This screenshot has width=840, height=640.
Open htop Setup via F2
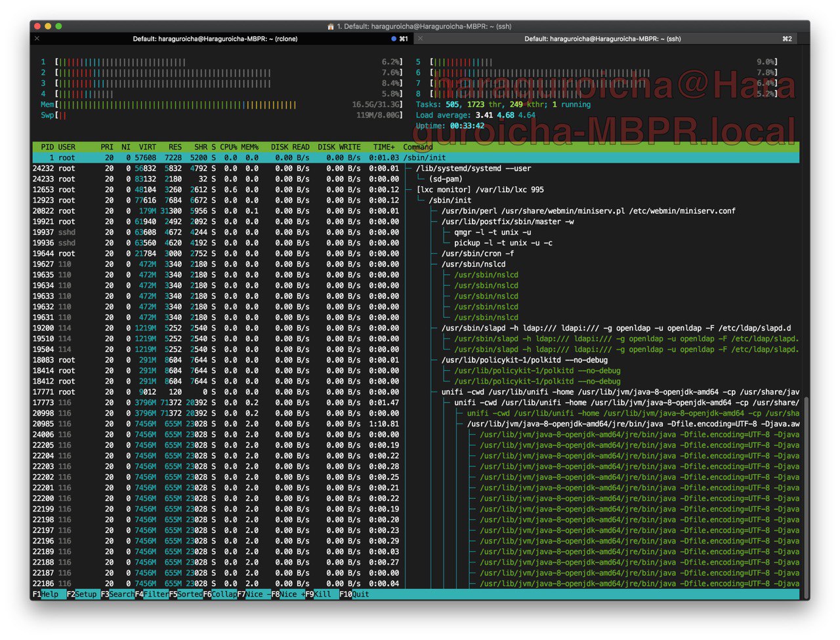[82, 594]
